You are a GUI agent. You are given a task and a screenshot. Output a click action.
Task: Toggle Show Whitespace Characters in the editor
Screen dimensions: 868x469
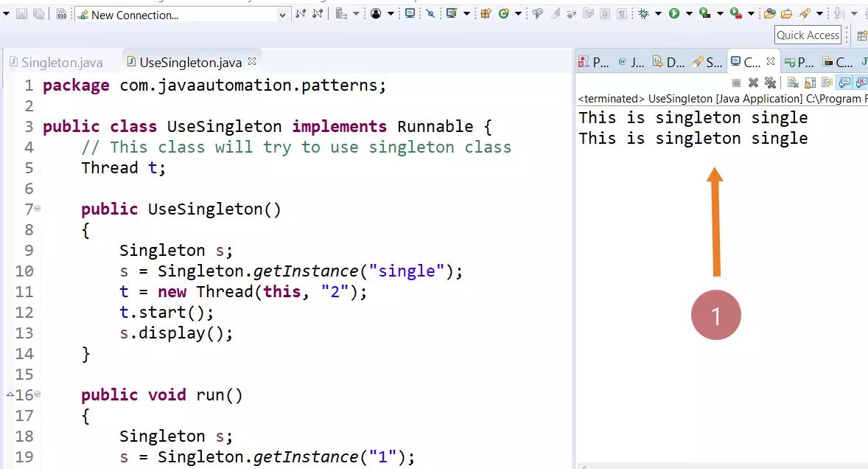coord(623,14)
